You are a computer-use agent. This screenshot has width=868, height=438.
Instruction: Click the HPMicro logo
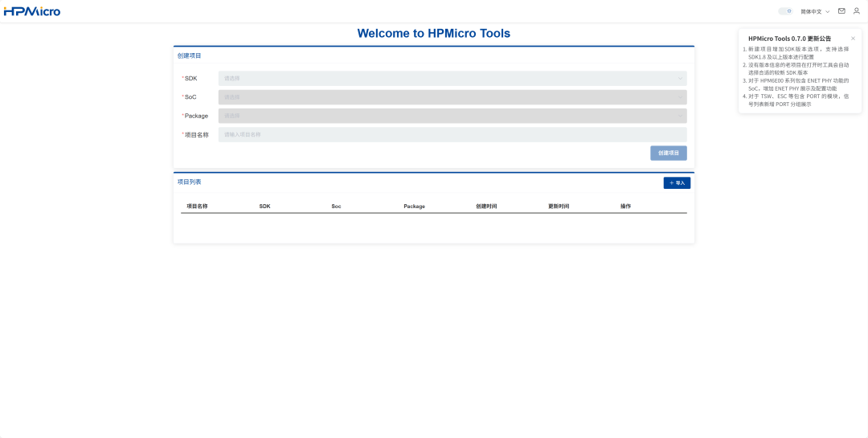[x=32, y=11]
